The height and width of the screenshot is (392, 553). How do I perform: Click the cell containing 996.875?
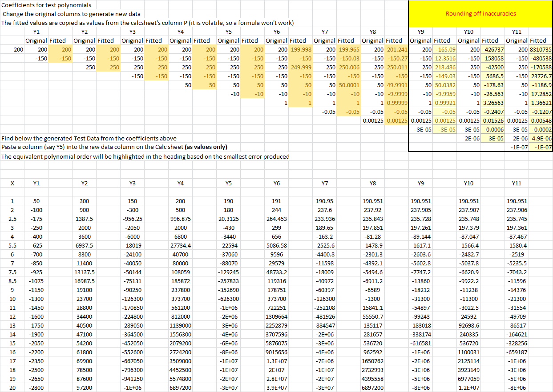click(180, 219)
